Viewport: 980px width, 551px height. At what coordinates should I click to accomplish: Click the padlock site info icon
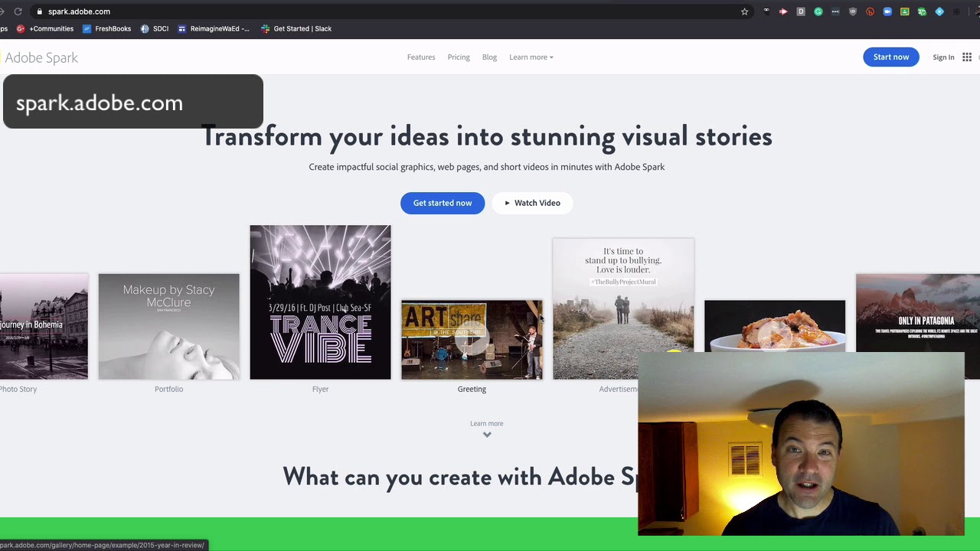point(39,11)
